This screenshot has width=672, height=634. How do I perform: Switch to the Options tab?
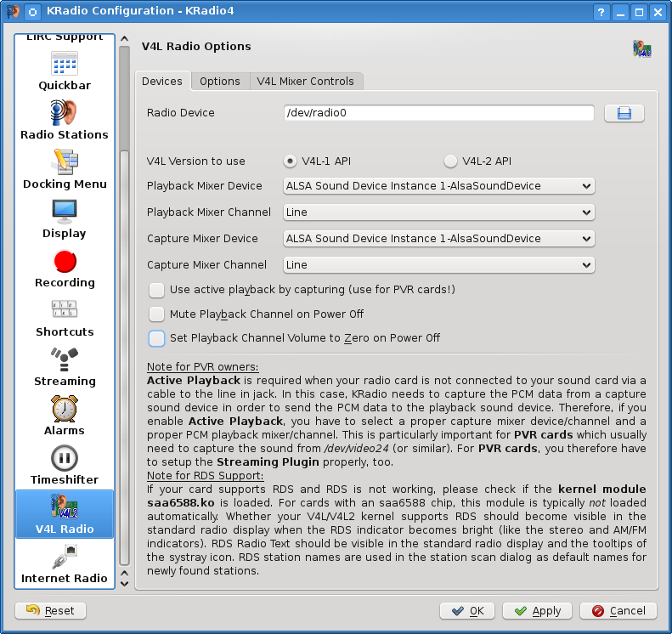click(220, 81)
